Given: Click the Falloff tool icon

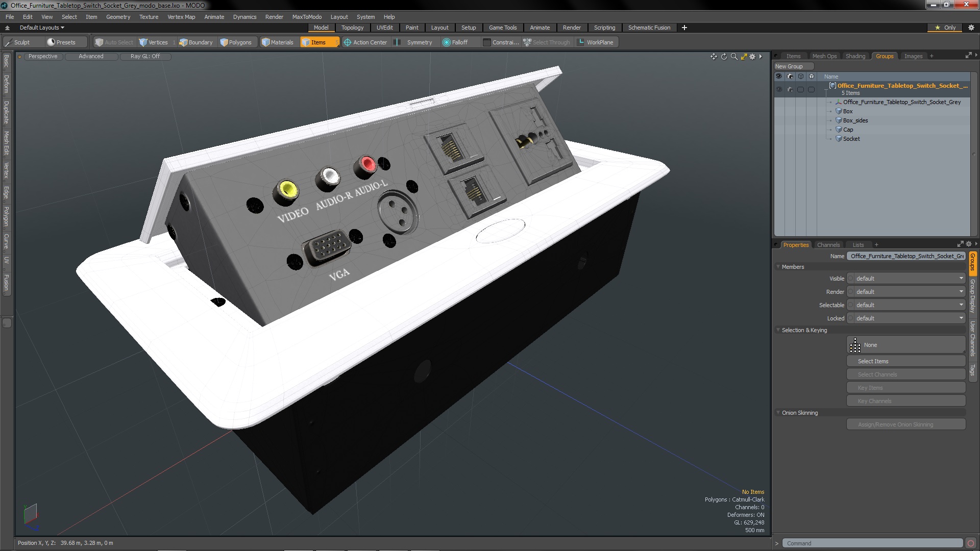Looking at the screenshot, I should point(447,42).
